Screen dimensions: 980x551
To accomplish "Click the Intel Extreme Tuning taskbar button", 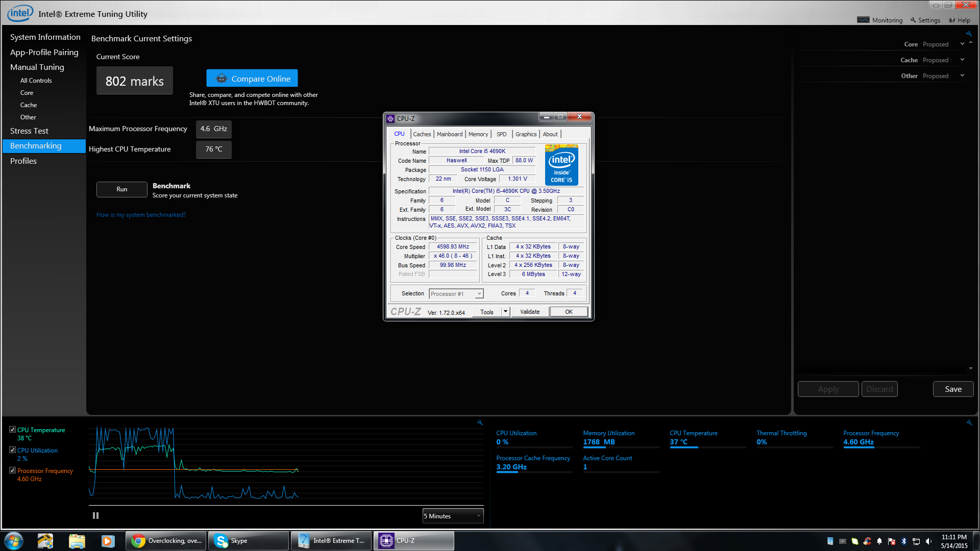I will [331, 541].
